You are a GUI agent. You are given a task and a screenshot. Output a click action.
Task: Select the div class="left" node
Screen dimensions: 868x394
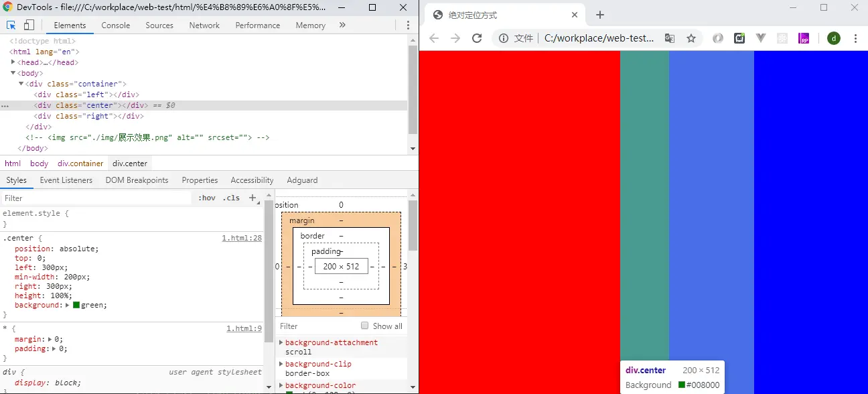point(87,94)
